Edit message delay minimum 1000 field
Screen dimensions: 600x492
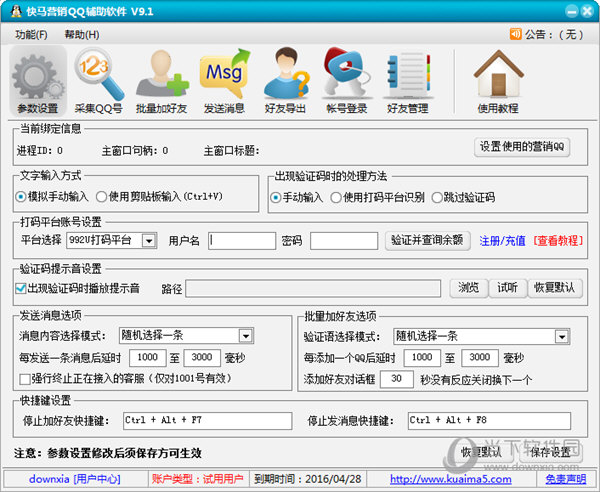(148, 358)
